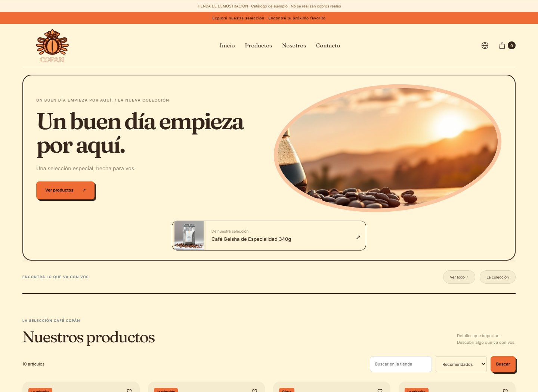Open the Productos menu item

[259, 46]
